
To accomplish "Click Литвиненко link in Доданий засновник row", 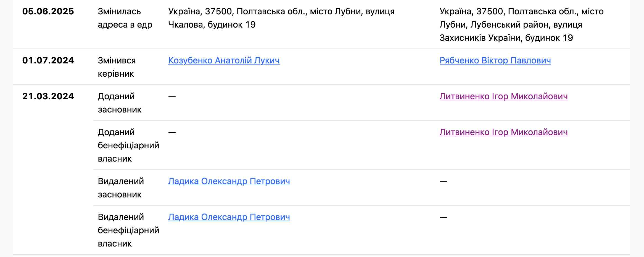I will point(503,96).
